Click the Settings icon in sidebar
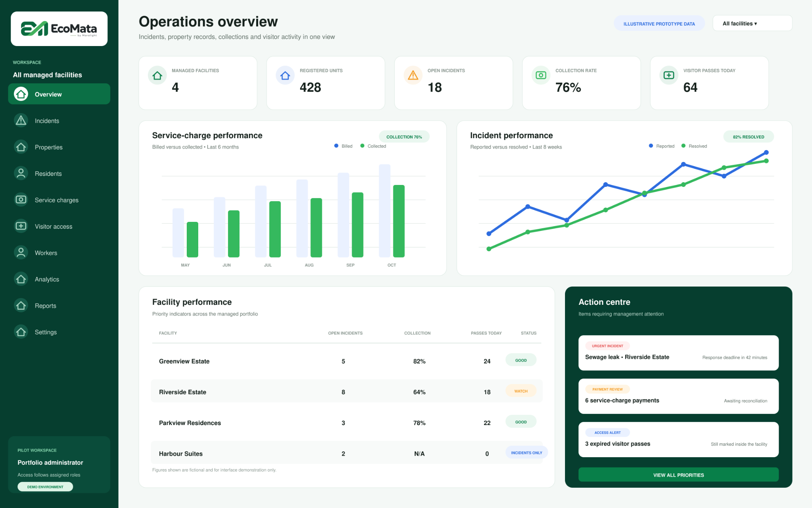This screenshot has height=508, width=812. pyautogui.click(x=21, y=332)
